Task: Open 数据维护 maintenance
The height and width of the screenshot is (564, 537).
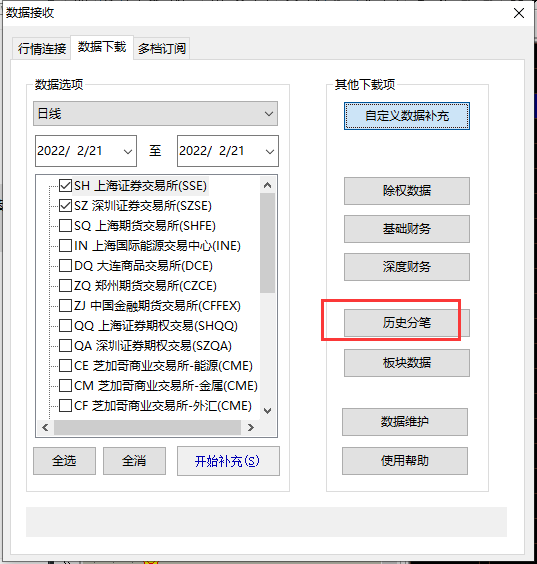Action: [405, 422]
